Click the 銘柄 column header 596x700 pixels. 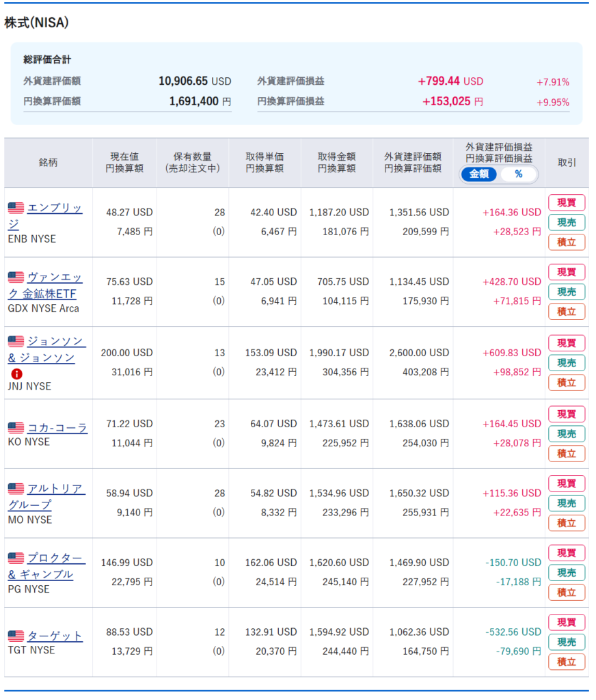pos(48,163)
